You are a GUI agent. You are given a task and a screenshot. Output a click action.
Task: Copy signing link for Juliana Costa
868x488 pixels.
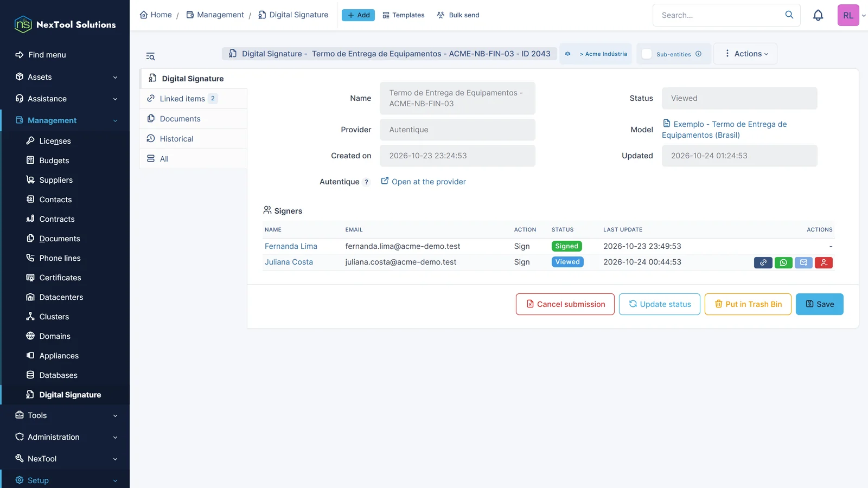(763, 262)
